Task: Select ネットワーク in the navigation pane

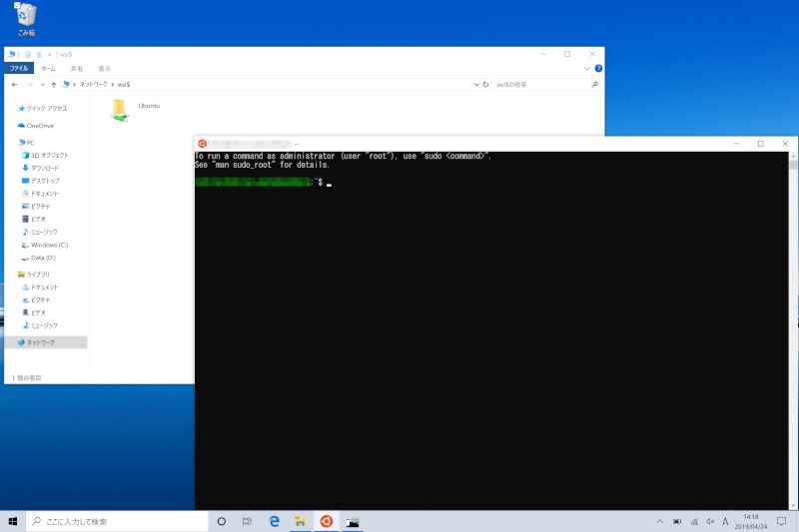Action: (40, 342)
